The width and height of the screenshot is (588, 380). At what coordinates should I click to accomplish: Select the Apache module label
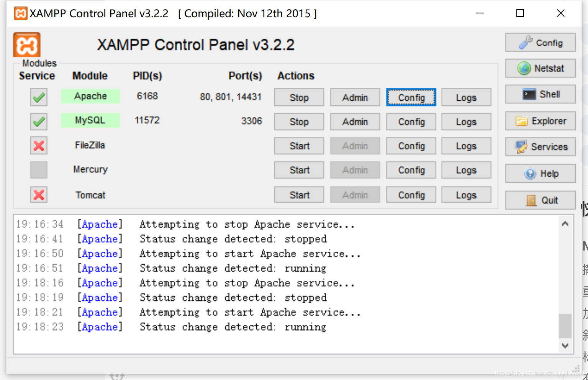click(x=90, y=96)
